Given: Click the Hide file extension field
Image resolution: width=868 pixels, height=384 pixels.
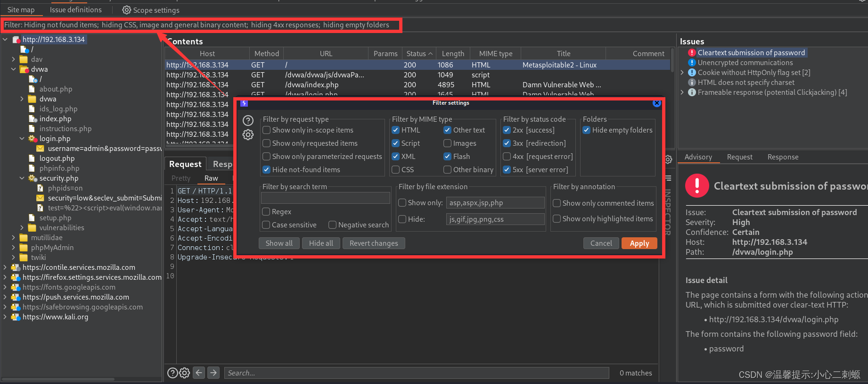Looking at the screenshot, I should [x=495, y=219].
